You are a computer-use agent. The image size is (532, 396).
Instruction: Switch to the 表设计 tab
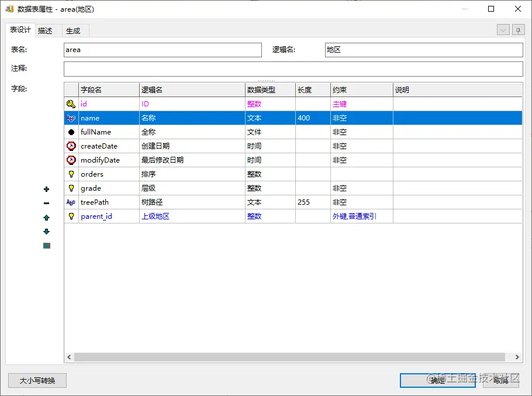click(x=20, y=30)
